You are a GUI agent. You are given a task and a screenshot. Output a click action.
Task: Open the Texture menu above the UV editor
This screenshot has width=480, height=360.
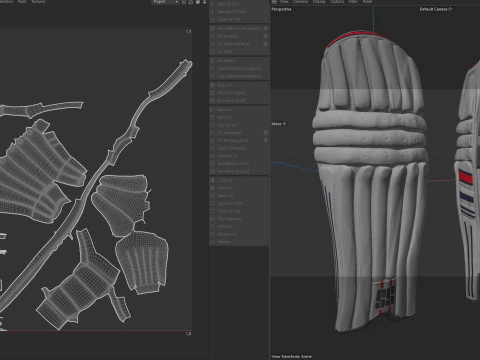click(x=38, y=2)
